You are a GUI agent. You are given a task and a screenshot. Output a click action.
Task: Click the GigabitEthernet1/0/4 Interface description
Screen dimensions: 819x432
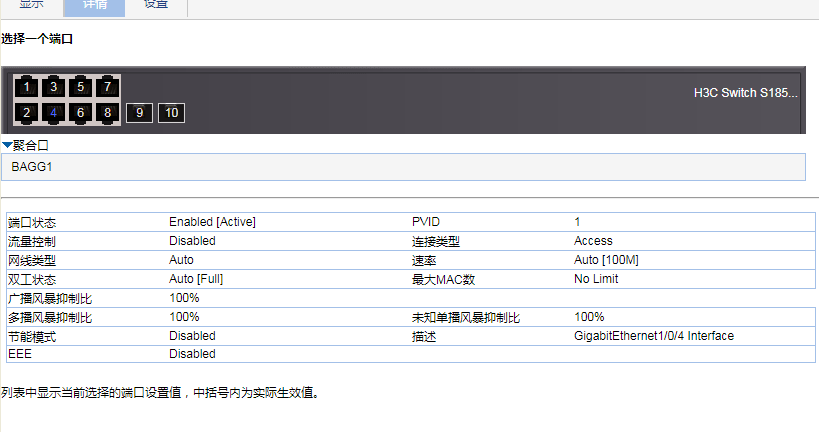[x=654, y=336]
